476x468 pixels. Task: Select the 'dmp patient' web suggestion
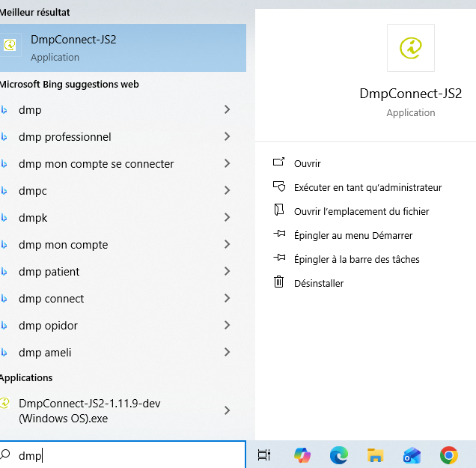(49, 272)
